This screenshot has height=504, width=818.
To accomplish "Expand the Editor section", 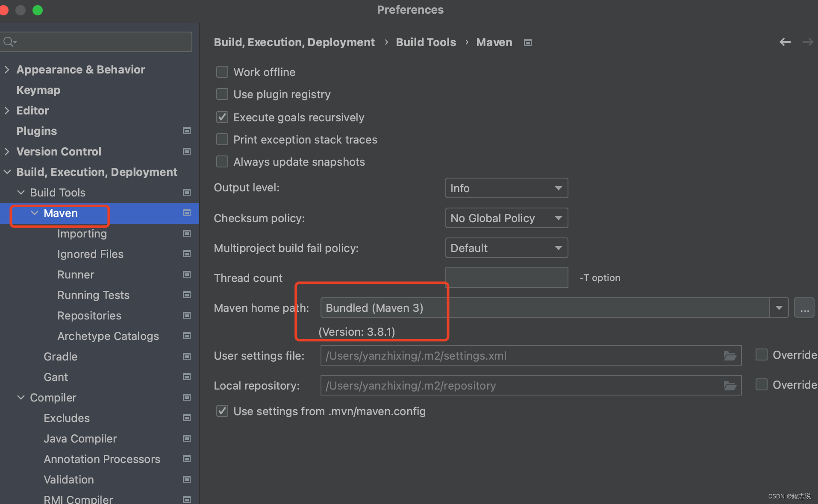I will [x=7, y=110].
